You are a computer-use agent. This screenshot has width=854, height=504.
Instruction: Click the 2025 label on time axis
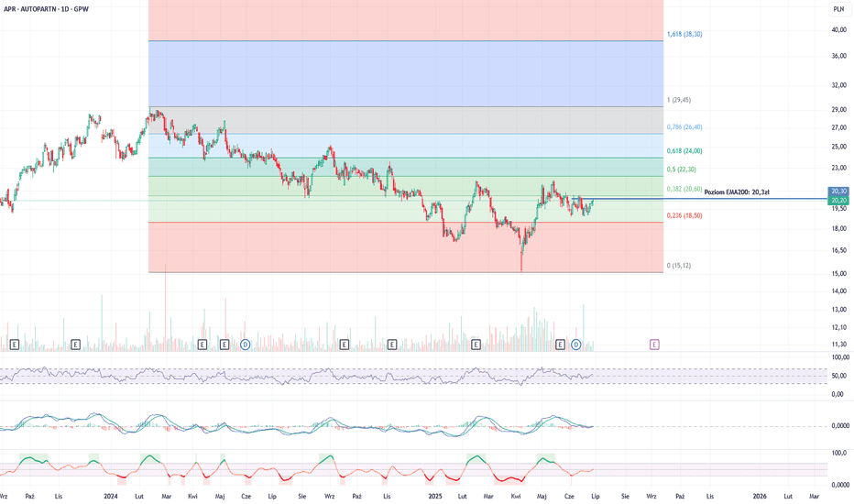pyautogui.click(x=435, y=496)
